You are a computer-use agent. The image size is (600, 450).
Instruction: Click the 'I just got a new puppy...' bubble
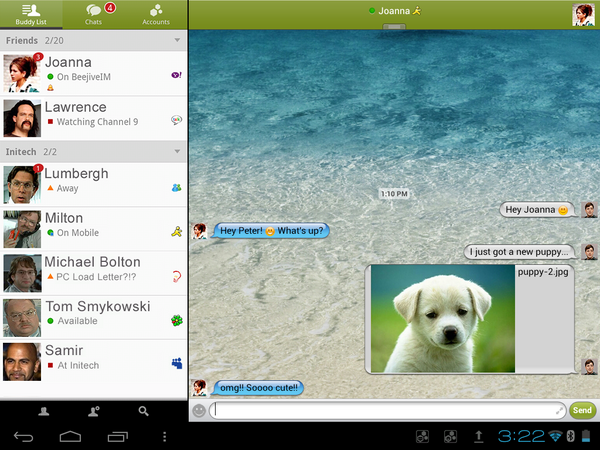519,252
